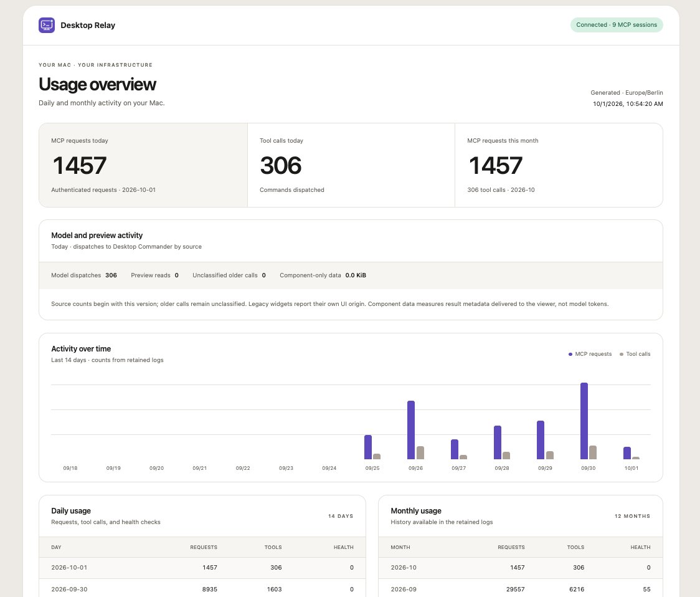Select the Desktop Relay app title
Viewport: 700px width, 597px height.
click(88, 26)
